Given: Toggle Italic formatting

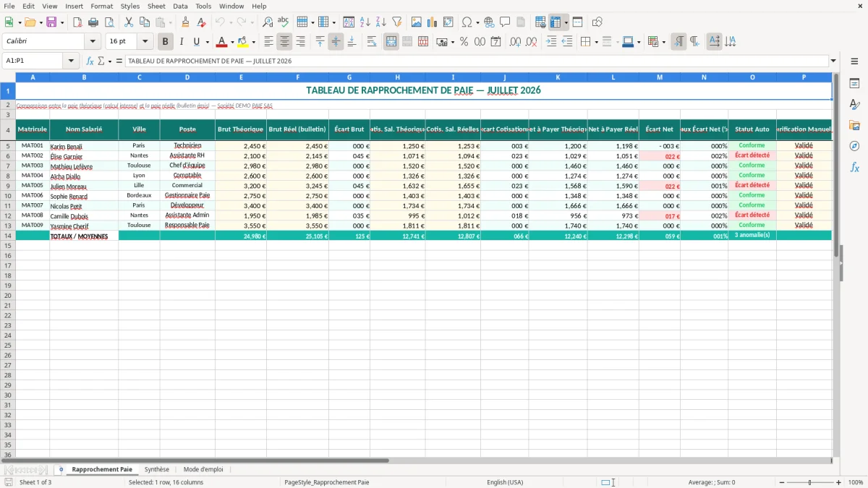Looking at the screenshot, I should pos(181,42).
